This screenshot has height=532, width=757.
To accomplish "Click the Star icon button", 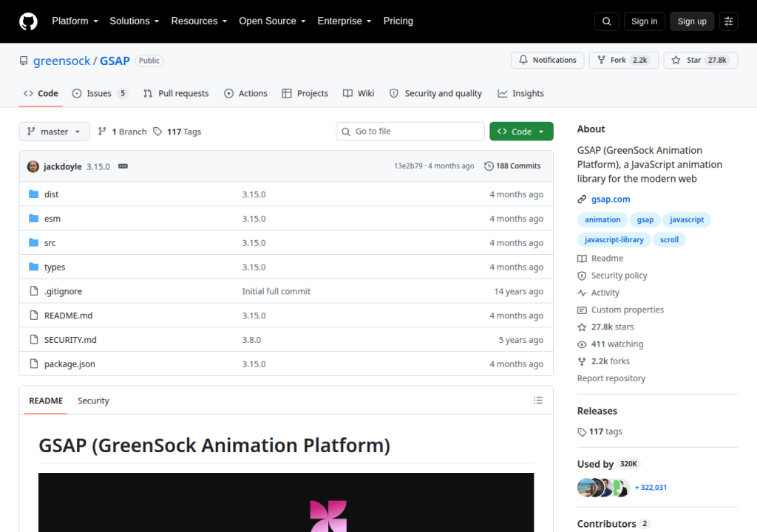I will pyautogui.click(x=676, y=60).
